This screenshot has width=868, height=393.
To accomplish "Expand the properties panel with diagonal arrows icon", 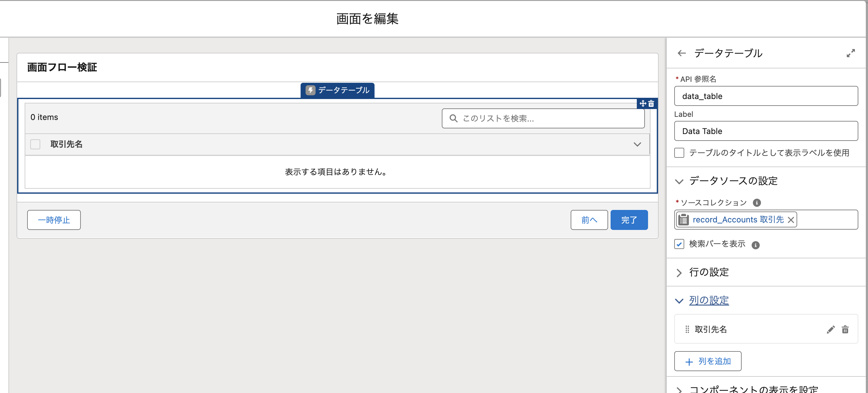I will click(851, 53).
